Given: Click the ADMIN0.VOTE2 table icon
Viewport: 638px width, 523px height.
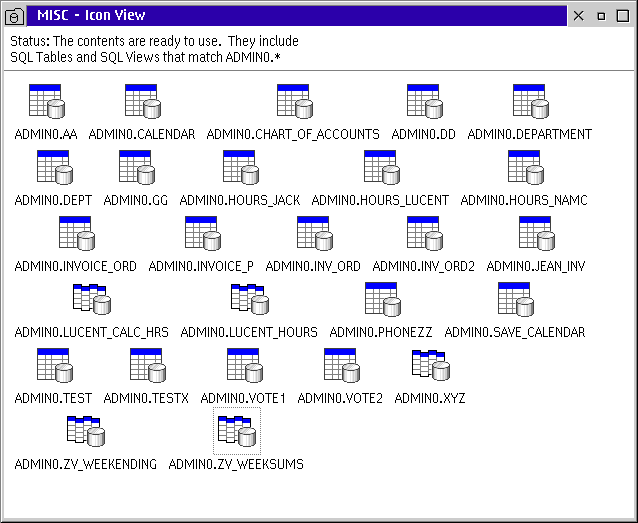Looking at the screenshot, I should point(342,365).
